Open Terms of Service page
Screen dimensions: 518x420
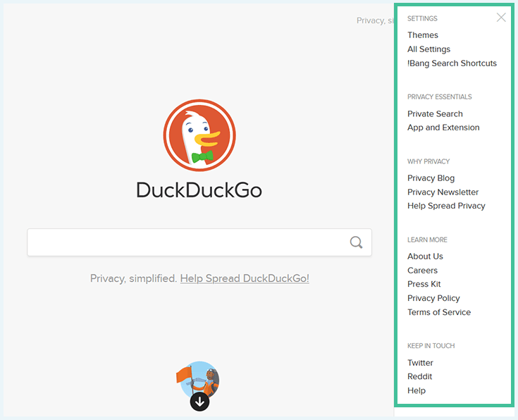[x=438, y=312]
